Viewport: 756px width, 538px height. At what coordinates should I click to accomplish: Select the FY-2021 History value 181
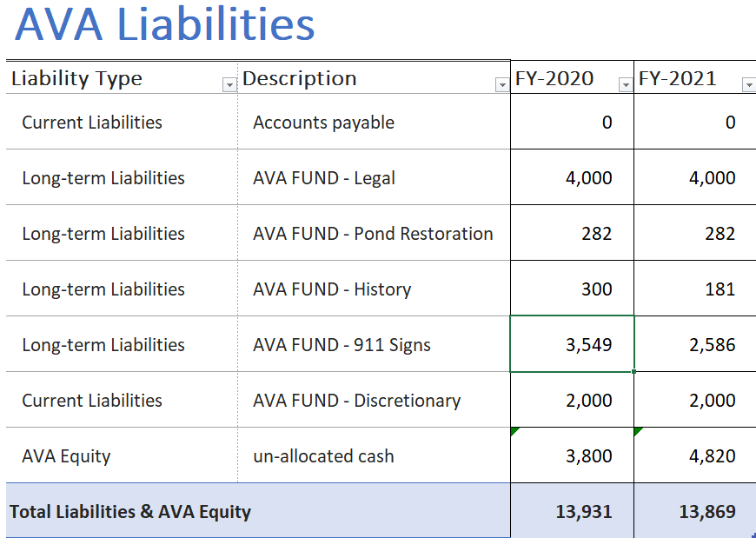point(696,289)
